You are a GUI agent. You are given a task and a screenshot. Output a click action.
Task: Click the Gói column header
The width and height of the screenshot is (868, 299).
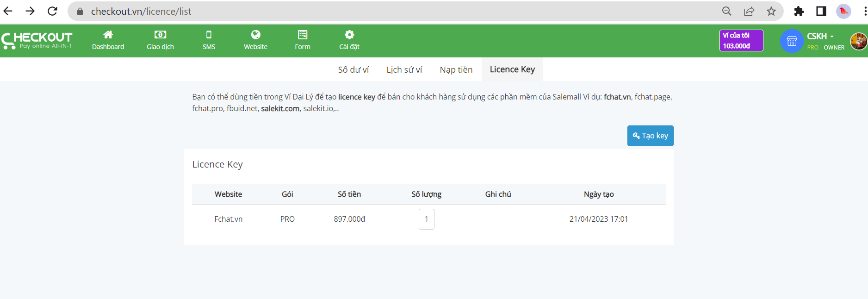coord(287,194)
